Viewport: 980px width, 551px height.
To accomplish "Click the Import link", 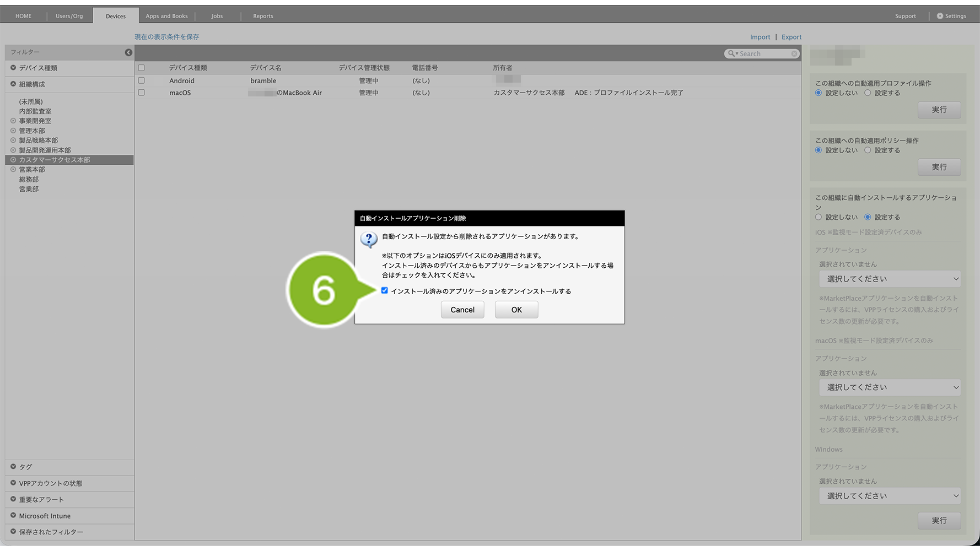I will [760, 37].
